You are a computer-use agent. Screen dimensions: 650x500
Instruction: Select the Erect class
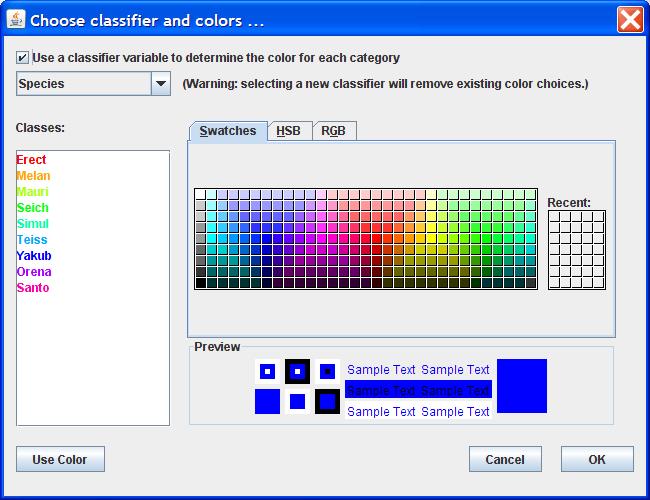[x=32, y=160]
